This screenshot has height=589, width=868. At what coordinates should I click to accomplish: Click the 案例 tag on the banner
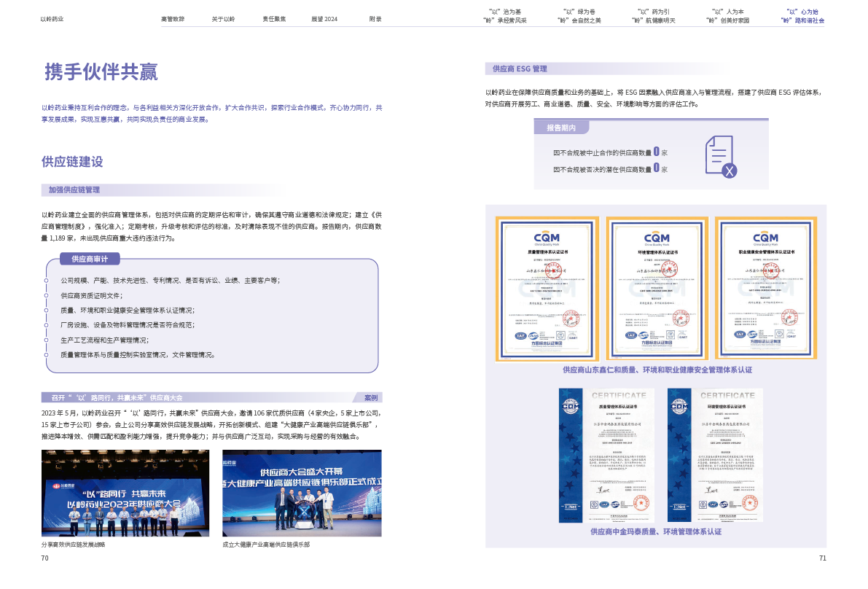(x=371, y=398)
